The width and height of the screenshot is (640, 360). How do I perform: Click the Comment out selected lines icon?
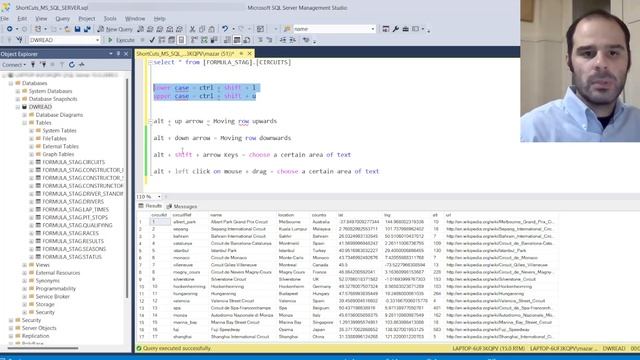260,40
